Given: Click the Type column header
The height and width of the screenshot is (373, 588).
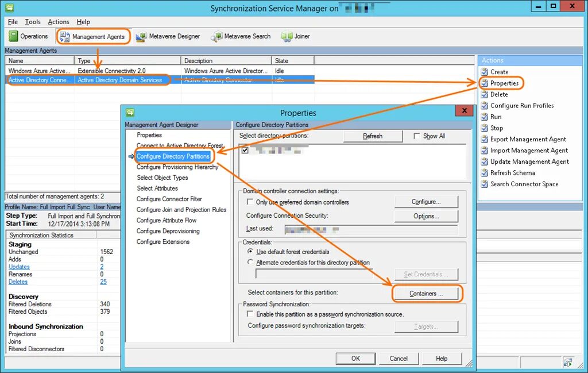Looking at the screenshot, I should (127, 60).
